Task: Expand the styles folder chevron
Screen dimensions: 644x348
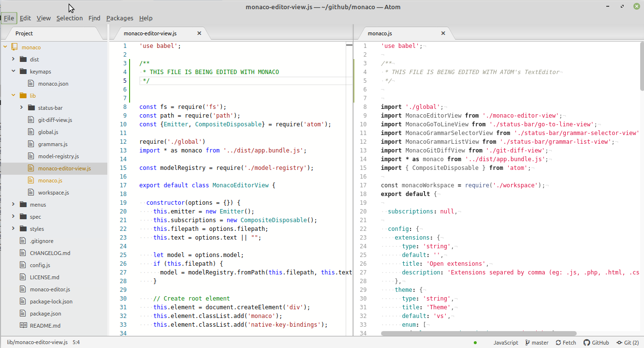Action: point(14,228)
